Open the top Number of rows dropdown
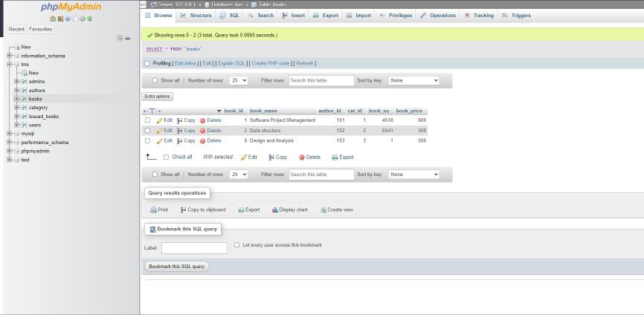The image size is (644, 315). point(239,80)
